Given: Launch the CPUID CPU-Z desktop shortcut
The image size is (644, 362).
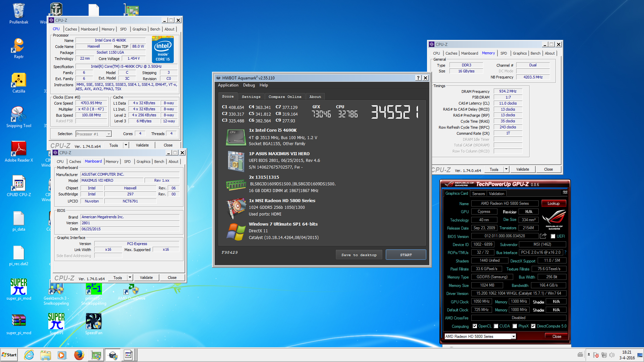Looking at the screenshot, I should tap(19, 186).
